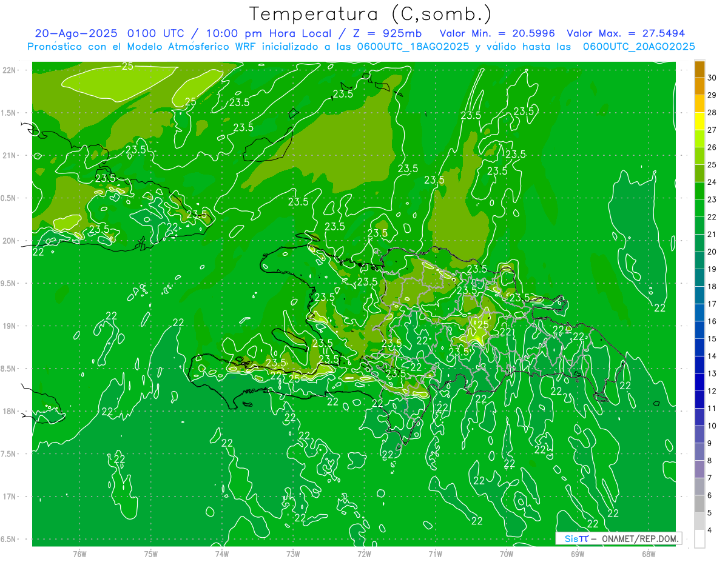Click the number 17 on the color legend
The height and width of the screenshot is (562, 728).
click(x=712, y=304)
